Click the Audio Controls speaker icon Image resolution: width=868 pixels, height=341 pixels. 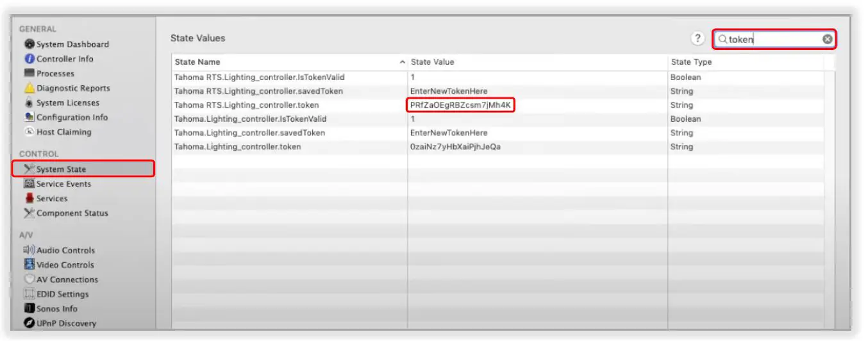[29, 251]
